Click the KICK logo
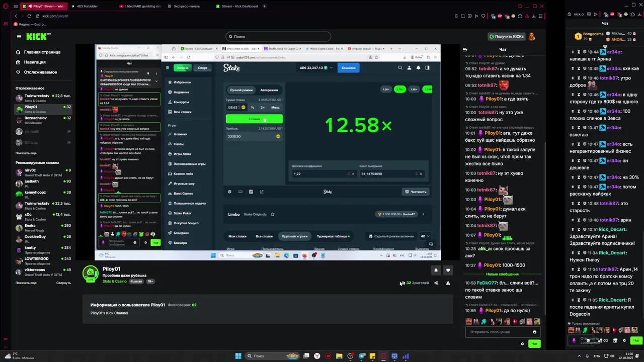Image resolution: width=644 pixels, height=362 pixels. (x=38, y=36)
